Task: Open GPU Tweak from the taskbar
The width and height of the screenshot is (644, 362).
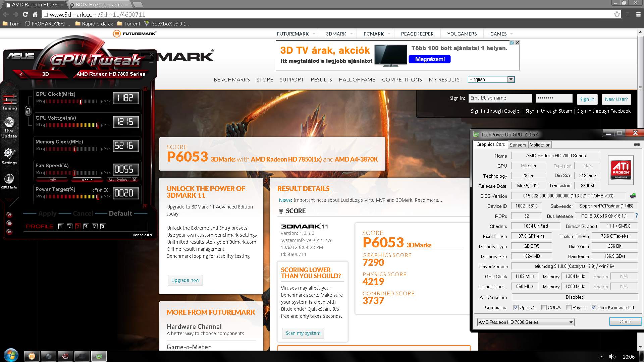Action: point(65,356)
